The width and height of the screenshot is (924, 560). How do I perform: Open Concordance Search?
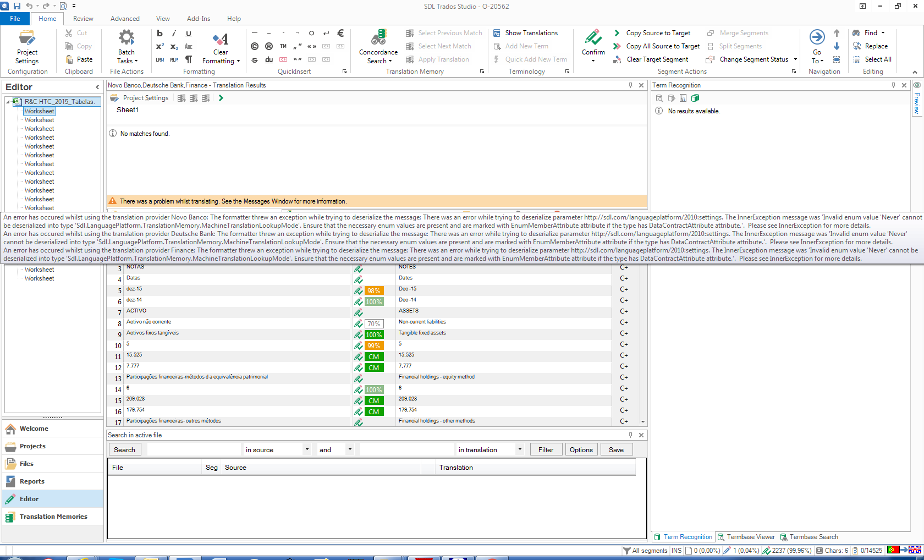click(378, 47)
